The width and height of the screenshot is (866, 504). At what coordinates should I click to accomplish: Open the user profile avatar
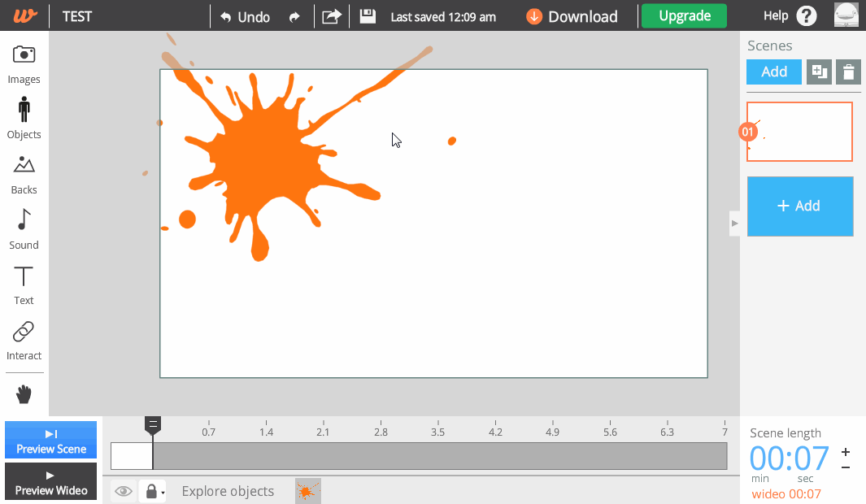coord(846,15)
